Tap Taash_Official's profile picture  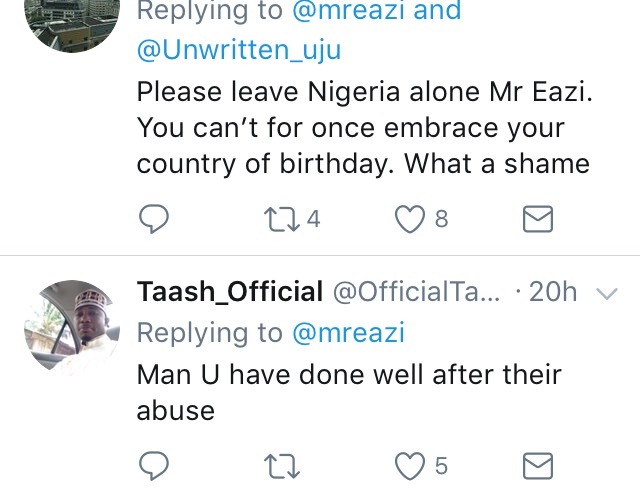[x=72, y=327]
